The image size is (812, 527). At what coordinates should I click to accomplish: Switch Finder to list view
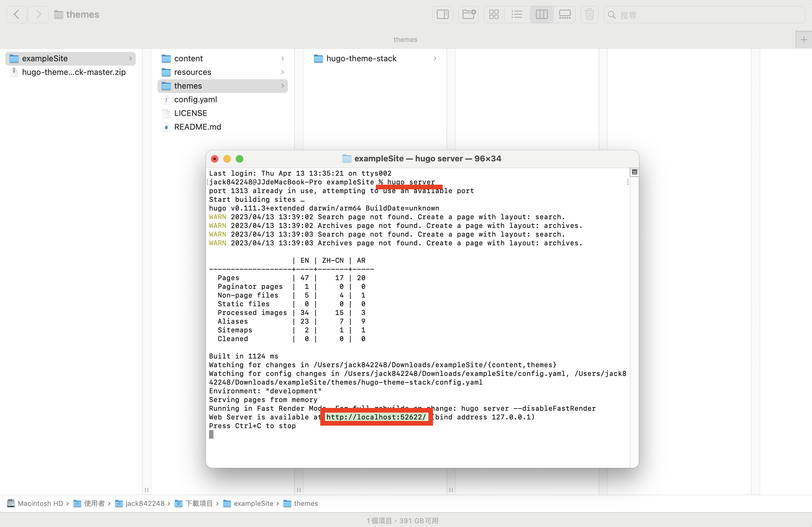(x=517, y=14)
